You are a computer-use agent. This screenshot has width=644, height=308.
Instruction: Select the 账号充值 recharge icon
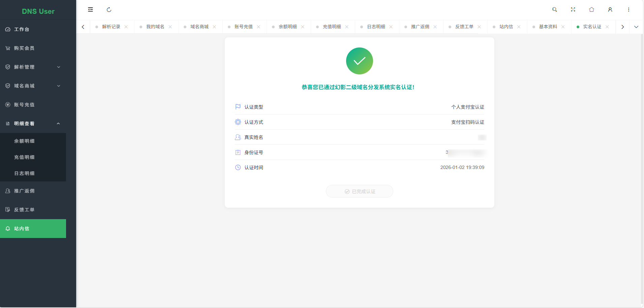7,104
